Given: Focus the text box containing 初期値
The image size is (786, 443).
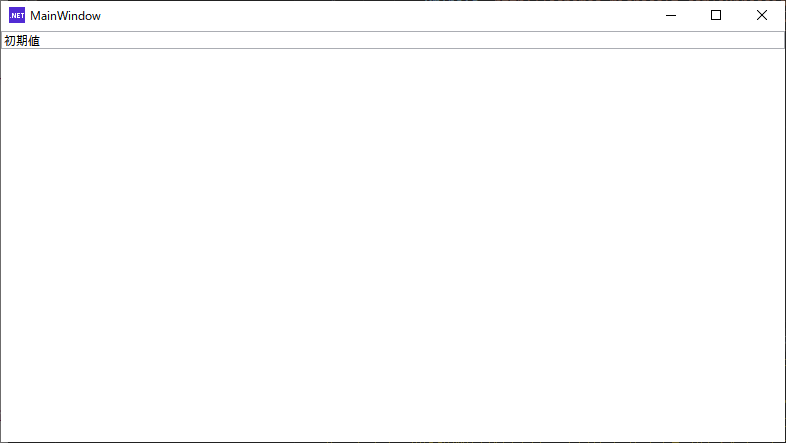Looking at the screenshot, I should [x=393, y=40].
